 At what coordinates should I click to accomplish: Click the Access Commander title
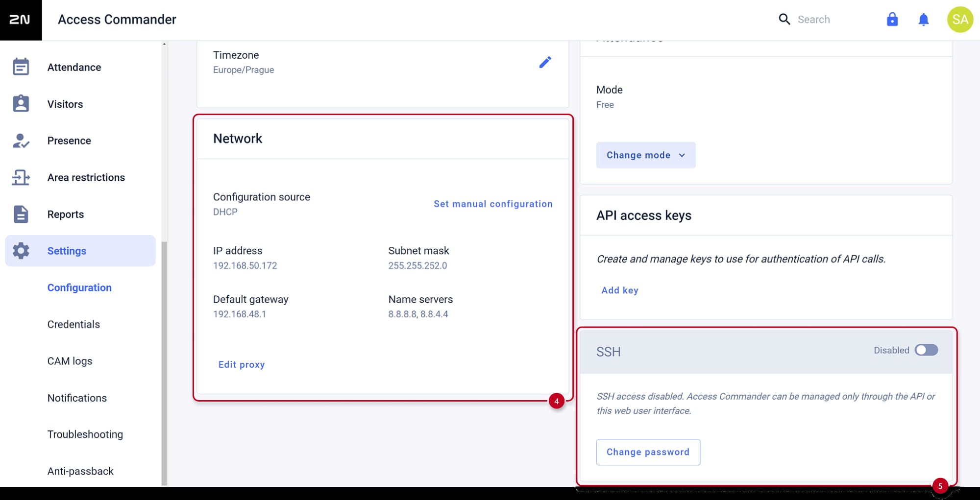pos(117,20)
